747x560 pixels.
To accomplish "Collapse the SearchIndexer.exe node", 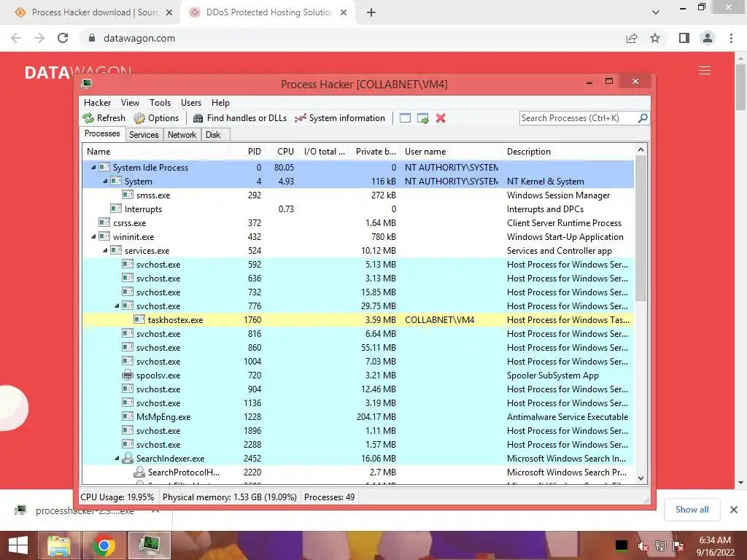I will click(117, 459).
